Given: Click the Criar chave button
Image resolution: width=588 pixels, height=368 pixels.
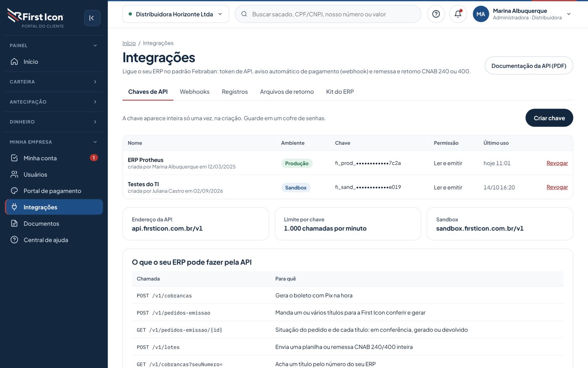Looking at the screenshot, I should (x=549, y=118).
